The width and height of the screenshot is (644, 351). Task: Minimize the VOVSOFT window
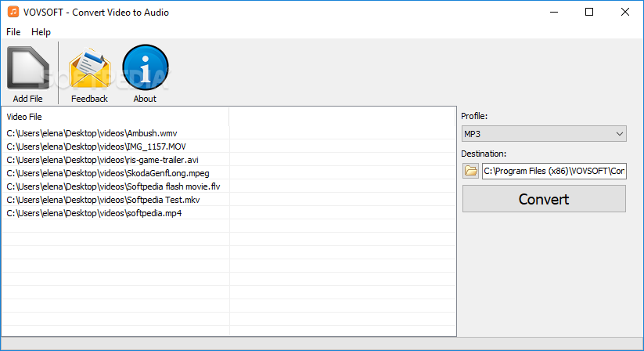(554, 12)
